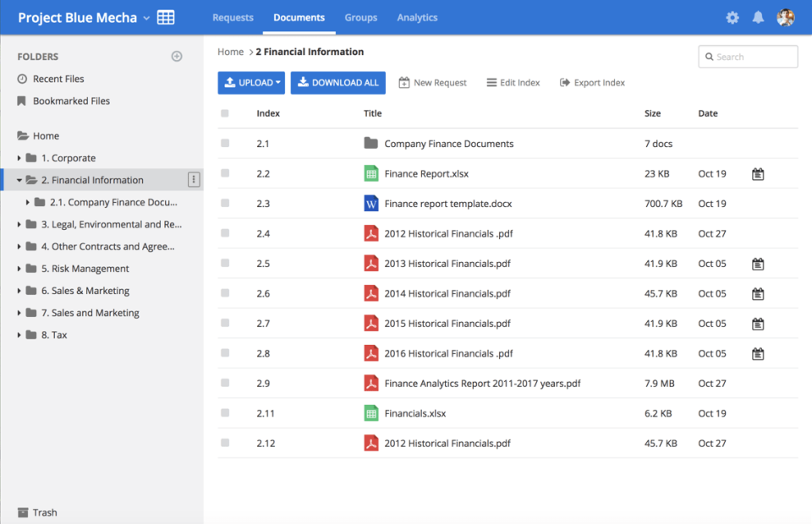This screenshot has height=524, width=812.
Task: Expand the 8. Tax folder tree arrow
Action: (x=19, y=336)
